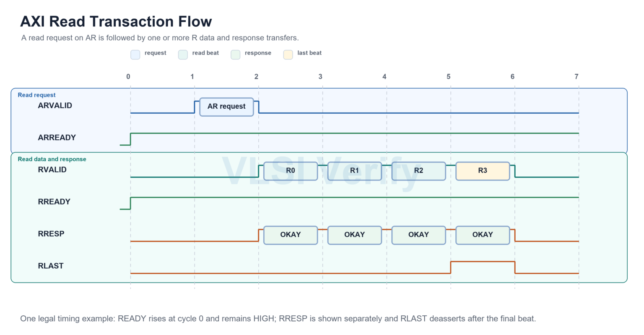The height and width of the screenshot is (335, 644).
Task: Click the ARREADY signal label
Action: [57, 138]
